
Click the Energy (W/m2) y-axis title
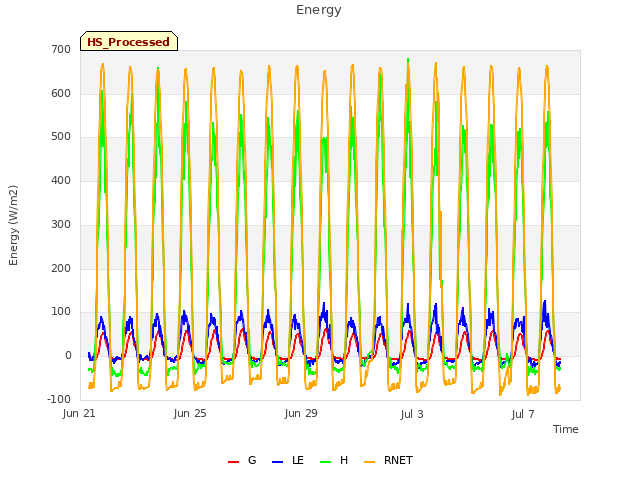pos(13,225)
